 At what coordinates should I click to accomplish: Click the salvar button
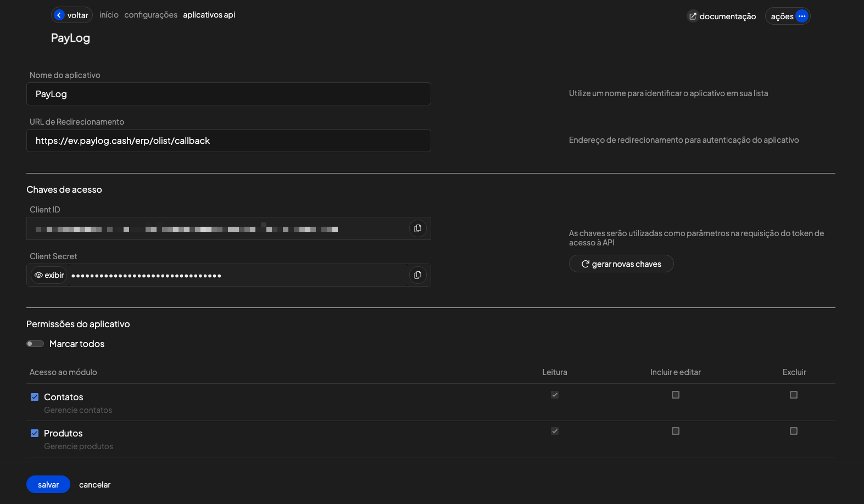(x=48, y=484)
